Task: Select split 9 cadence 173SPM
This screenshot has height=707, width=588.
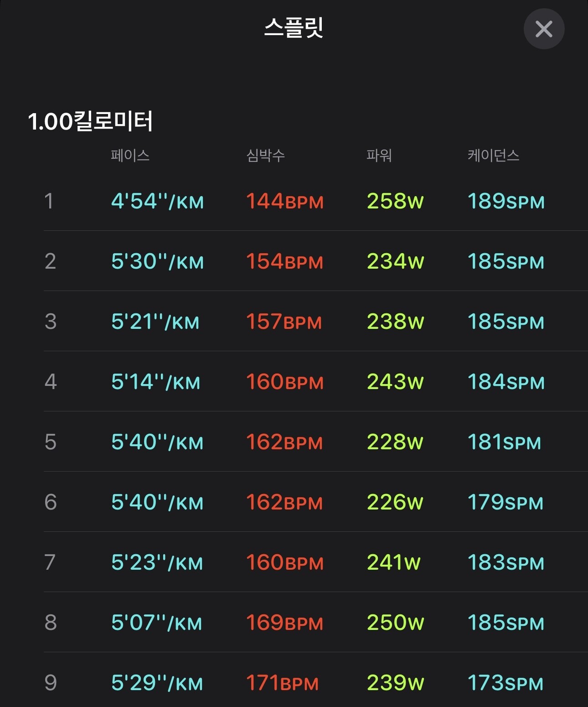Action: (x=505, y=683)
